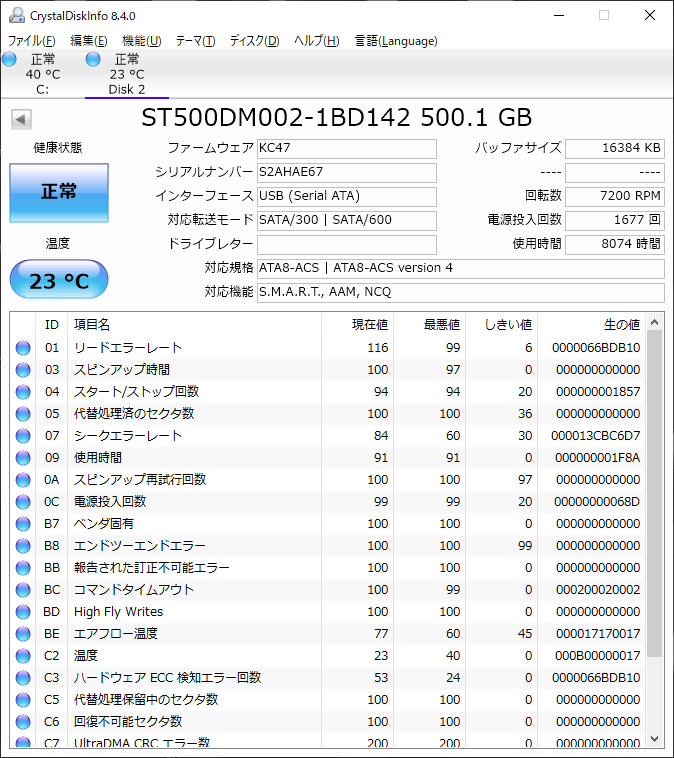Open the 編集(E) menu

click(88, 41)
